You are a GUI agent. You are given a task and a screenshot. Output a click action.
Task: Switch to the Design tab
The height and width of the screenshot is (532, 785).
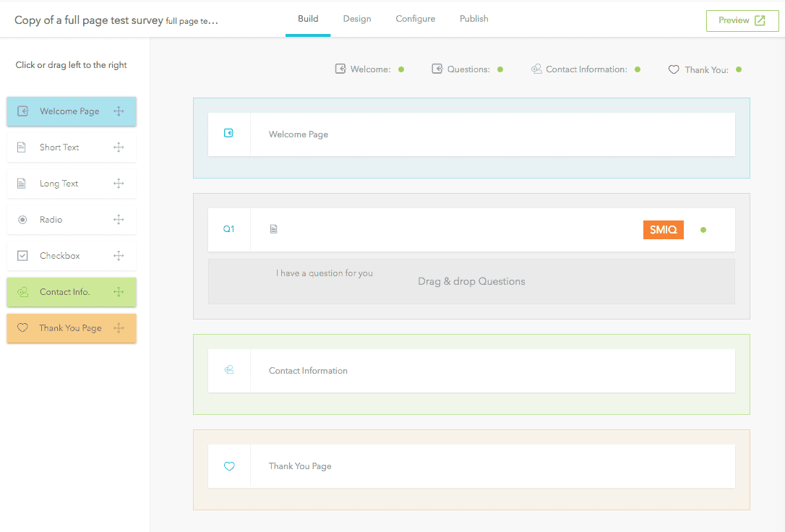pyautogui.click(x=357, y=19)
